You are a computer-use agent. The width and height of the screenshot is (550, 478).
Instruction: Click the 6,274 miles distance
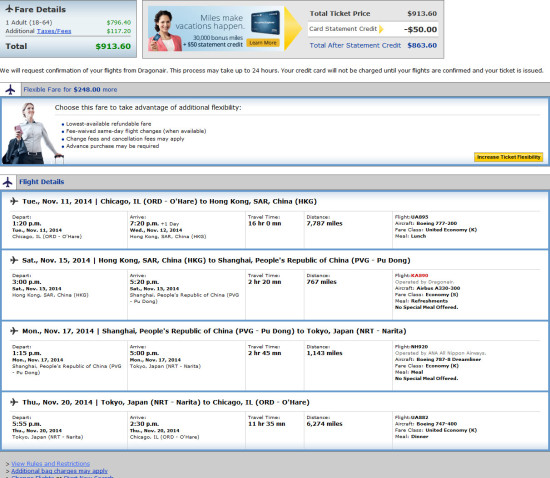(324, 424)
